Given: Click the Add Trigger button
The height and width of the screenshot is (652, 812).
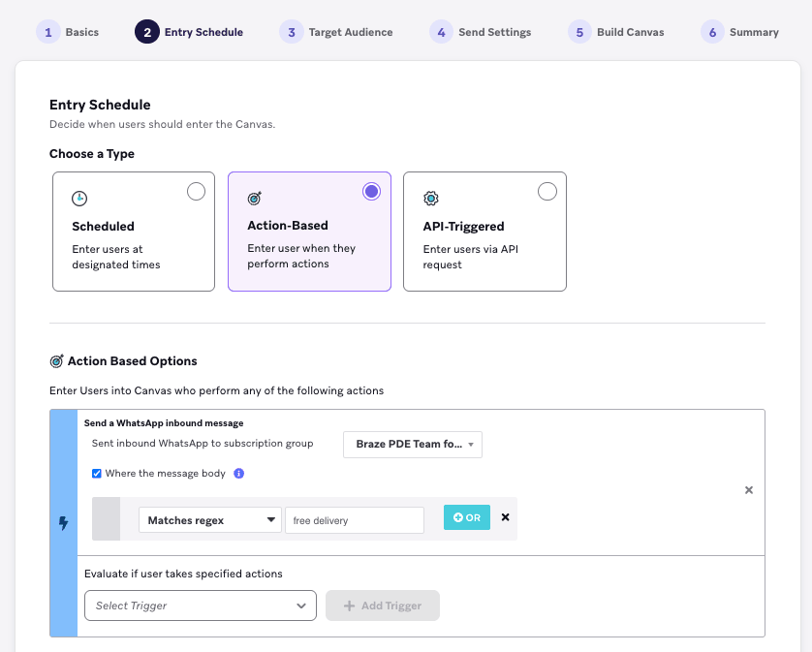Looking at the screenshot, I should point(380,605).
